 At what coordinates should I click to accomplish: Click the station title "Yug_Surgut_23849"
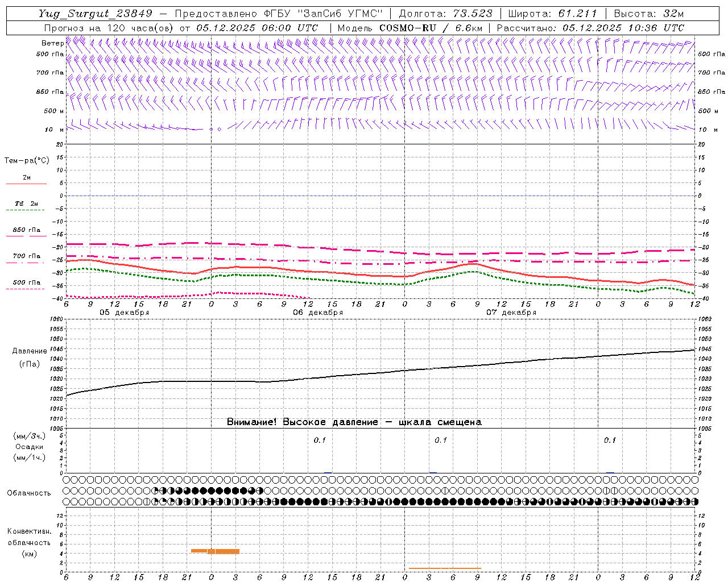(96, 14)
